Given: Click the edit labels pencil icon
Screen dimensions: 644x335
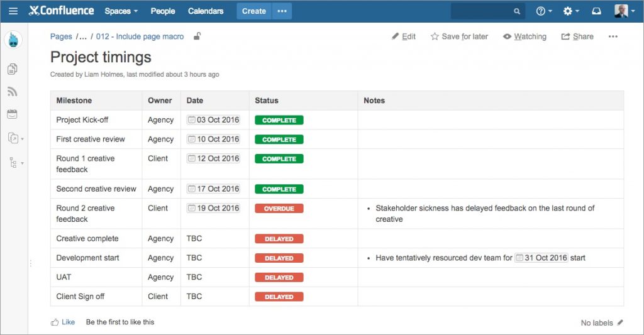Looking at the screenshot, I should tap(620, 322).
